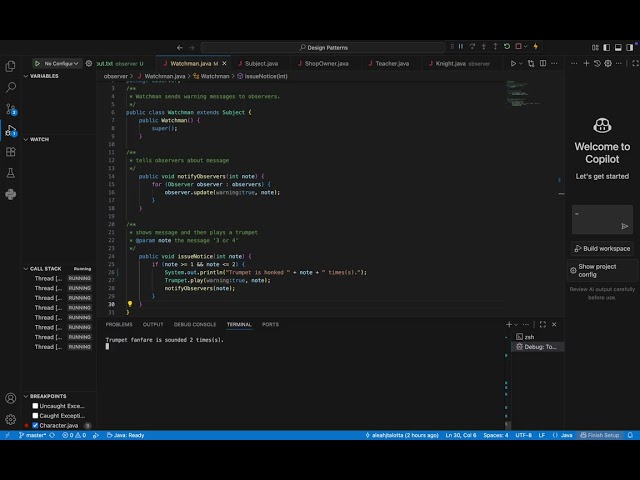Collapse the CALL STACK section
Image resolution: width=640 pixels, height=480 pixels.
[26, 269]
